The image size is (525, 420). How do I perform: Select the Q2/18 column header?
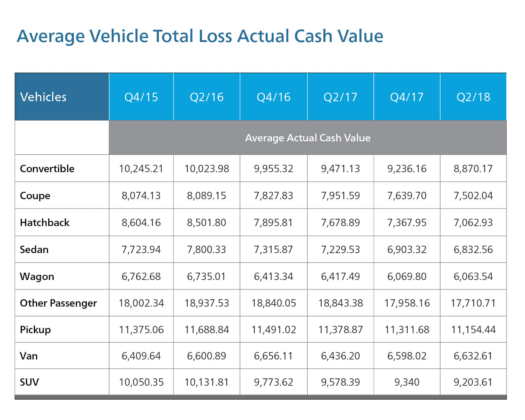[473, 97]
